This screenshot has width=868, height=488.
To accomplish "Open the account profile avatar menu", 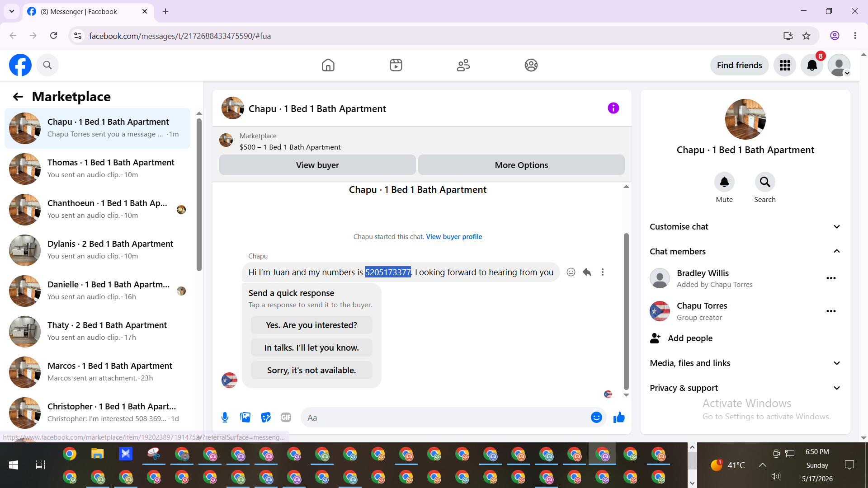I will [x=839, y=66].
